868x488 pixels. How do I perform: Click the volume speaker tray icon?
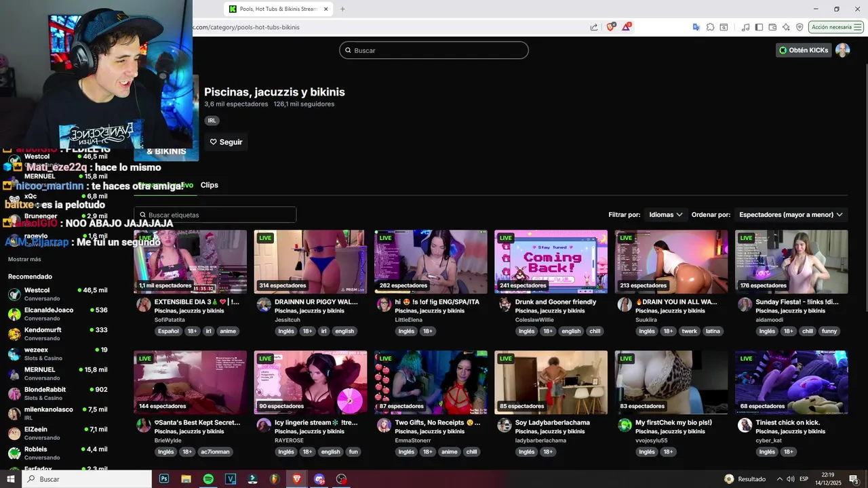click(791, 479)
